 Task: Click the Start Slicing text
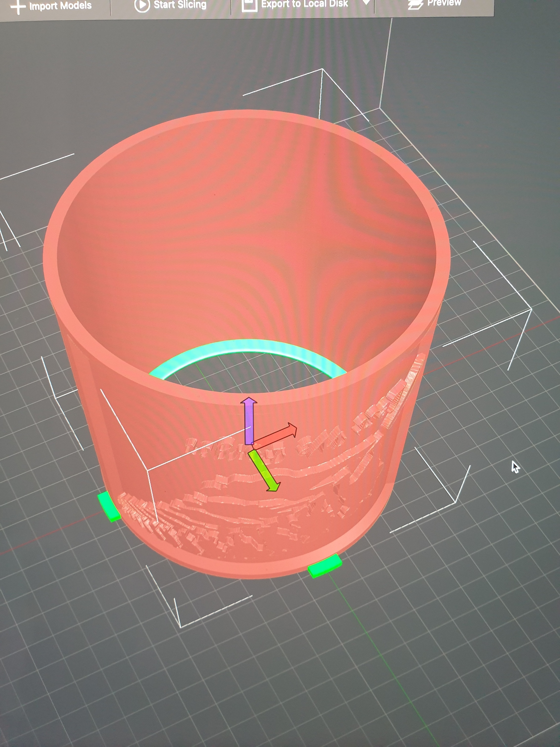point(180,5)
